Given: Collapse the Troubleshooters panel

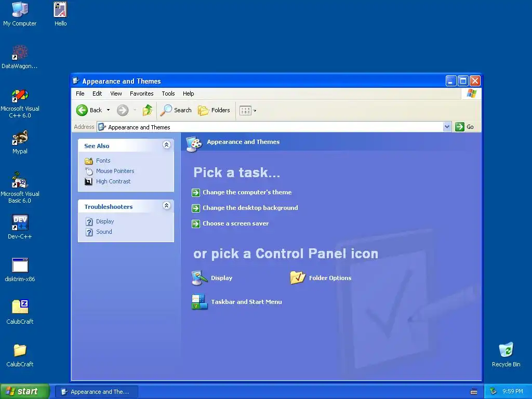Looking at the screenshot, I should pos(166,206).
